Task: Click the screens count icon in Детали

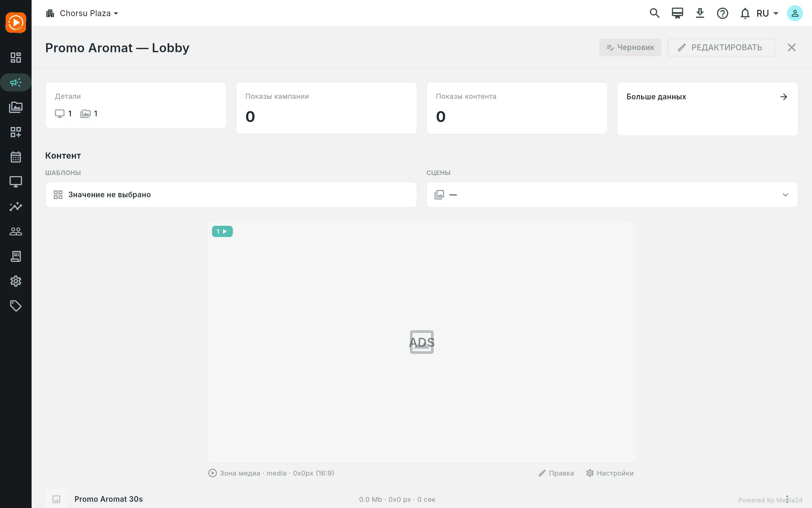Action: click(x=60, y=113)
